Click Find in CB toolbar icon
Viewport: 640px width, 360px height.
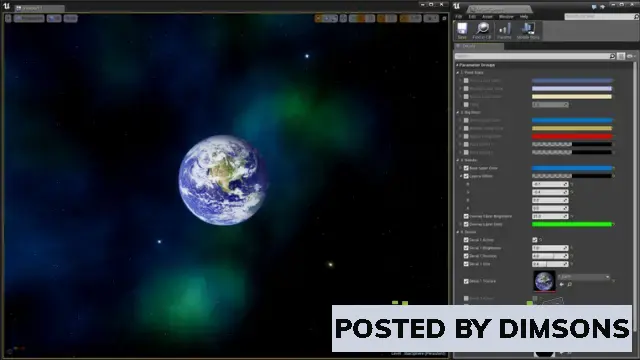pyautogui.click(x=482, y=31)
